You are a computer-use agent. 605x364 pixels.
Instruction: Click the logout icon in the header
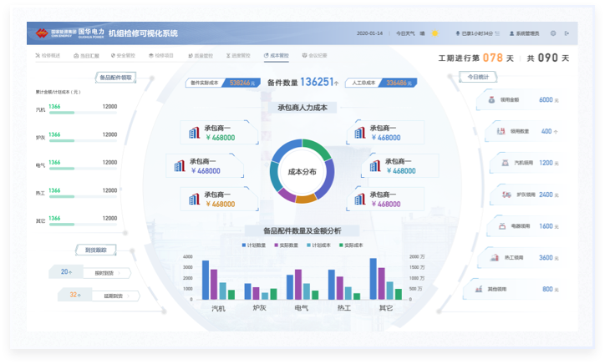pyautogui.click(x=567, y=33)
